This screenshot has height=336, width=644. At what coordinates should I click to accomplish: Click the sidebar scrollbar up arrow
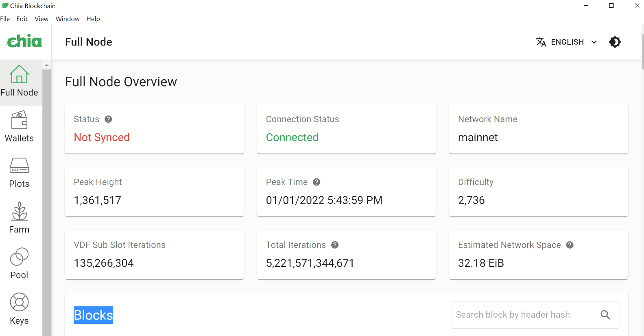[x=47, y=65]
